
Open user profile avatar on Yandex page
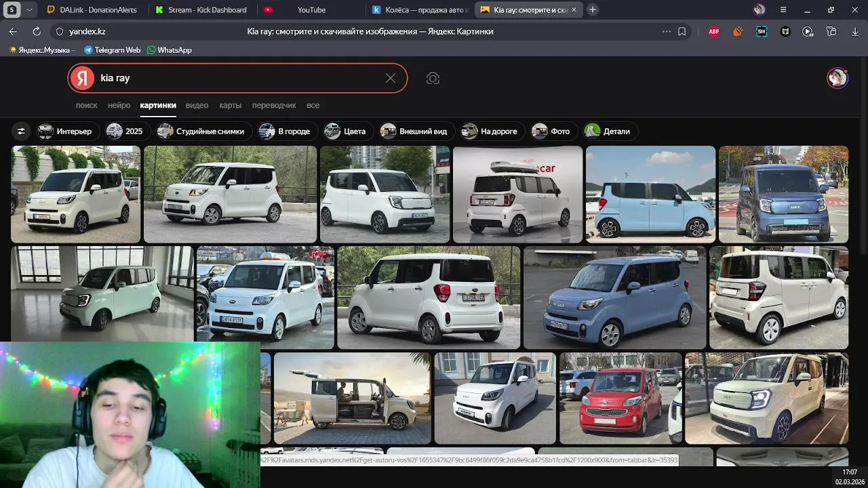[837, 78]
